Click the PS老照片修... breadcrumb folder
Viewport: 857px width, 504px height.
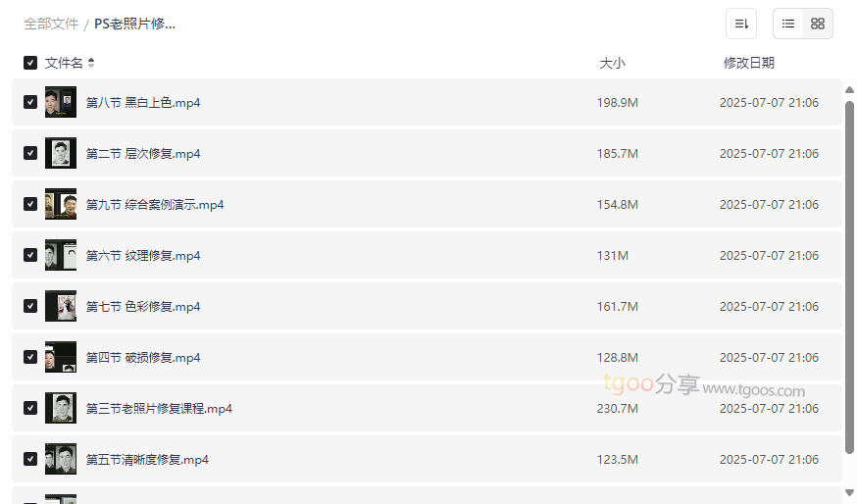(x=135, y=24)
